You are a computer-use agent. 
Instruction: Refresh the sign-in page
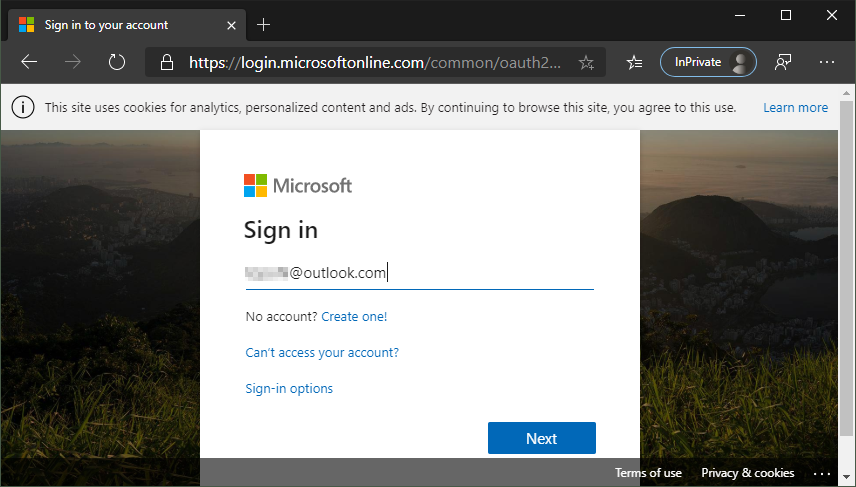tap(116, 62)
